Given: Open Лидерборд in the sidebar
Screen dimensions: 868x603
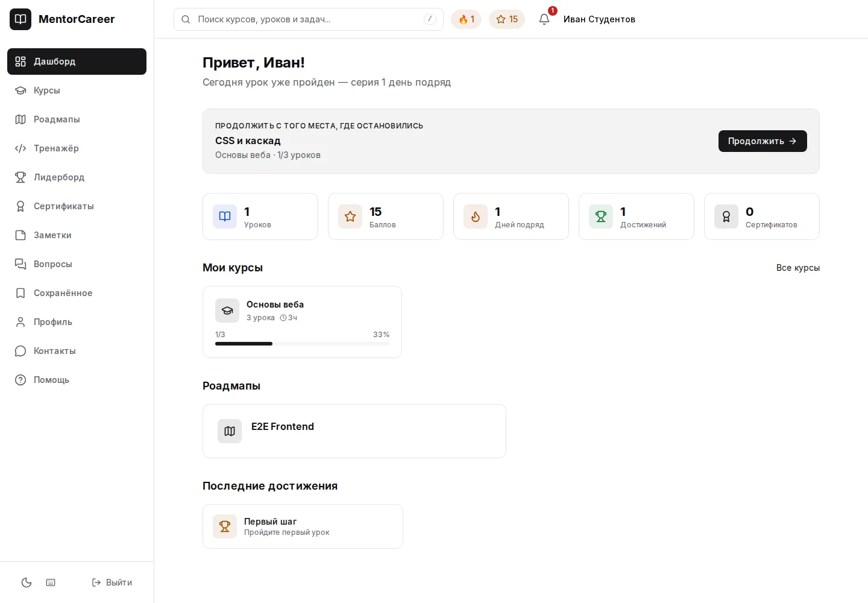Looking at the screenshot, I should [77, 177].
